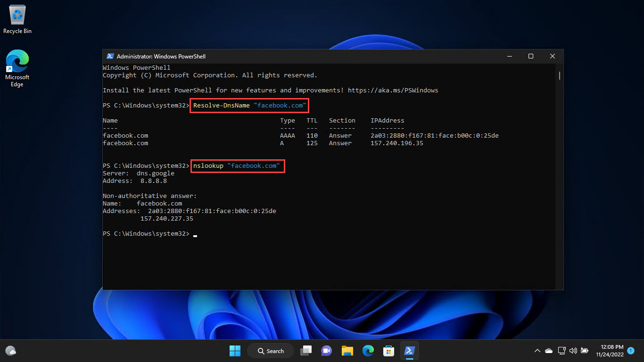Image resolution: width=644 pixels, height=362 pixels.
Task: Open the Recycle Bin desktop icon
Action: tap(17, 20)
